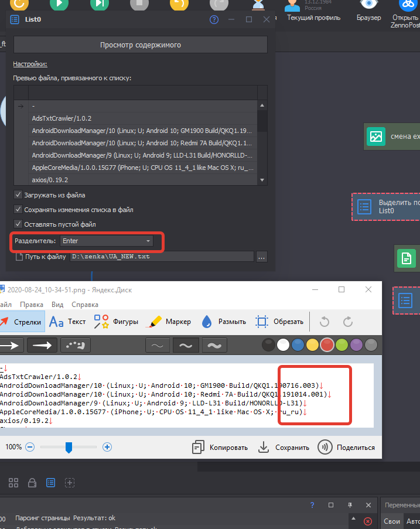Image resolution: width=420 pixels, height=529 pixels.
Task: Click the browse … button for file path
Action: [x=262, y=257]
